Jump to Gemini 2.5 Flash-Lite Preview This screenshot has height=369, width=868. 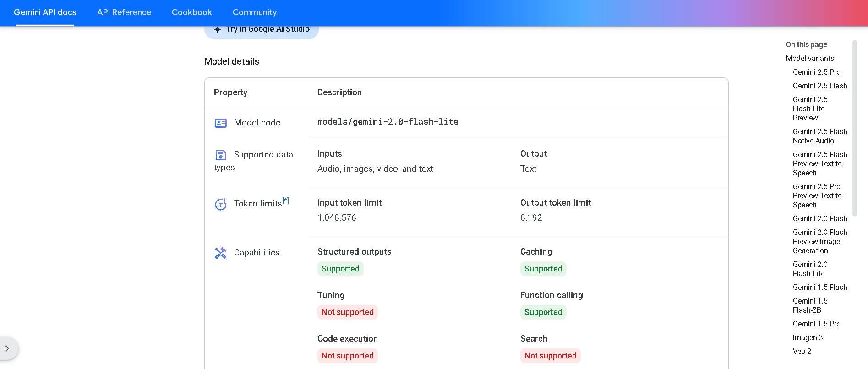tap(810, 109)
